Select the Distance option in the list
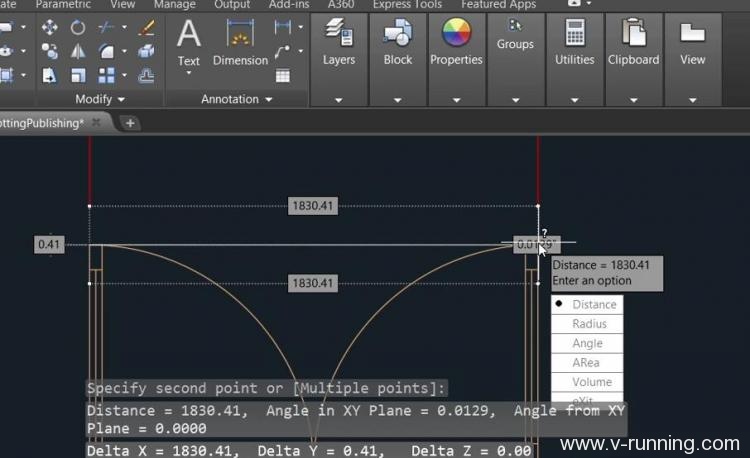750x458 pixels. 594,304
